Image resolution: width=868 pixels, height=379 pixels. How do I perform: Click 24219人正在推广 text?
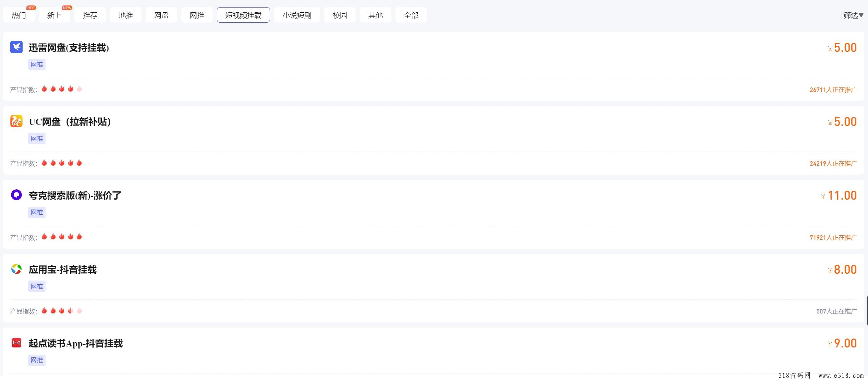pos(833,164)
